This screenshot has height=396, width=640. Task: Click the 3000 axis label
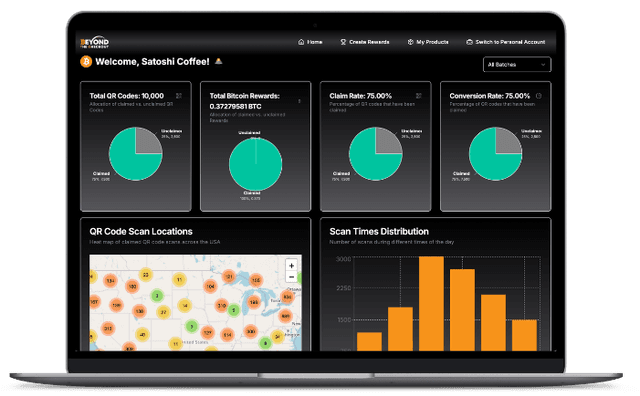(343, 259)
